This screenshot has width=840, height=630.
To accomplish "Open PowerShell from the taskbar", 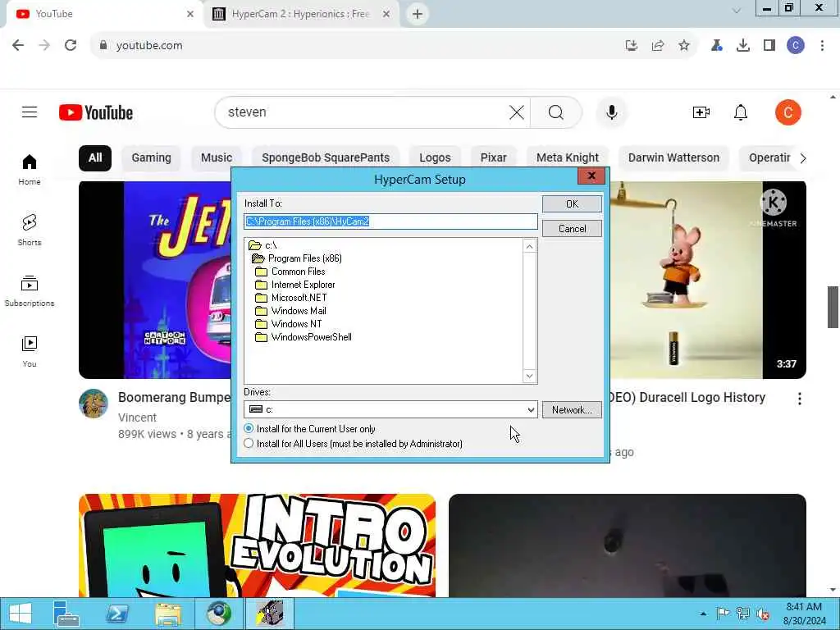I will tap(116, 614).
